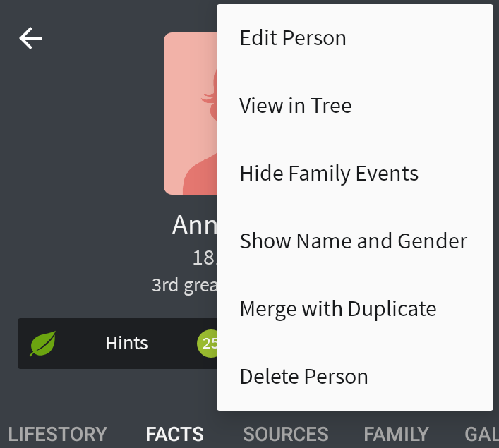Open the partially visible GAL tab
This screenshot has height=448, width=499.
click(481, 434)
